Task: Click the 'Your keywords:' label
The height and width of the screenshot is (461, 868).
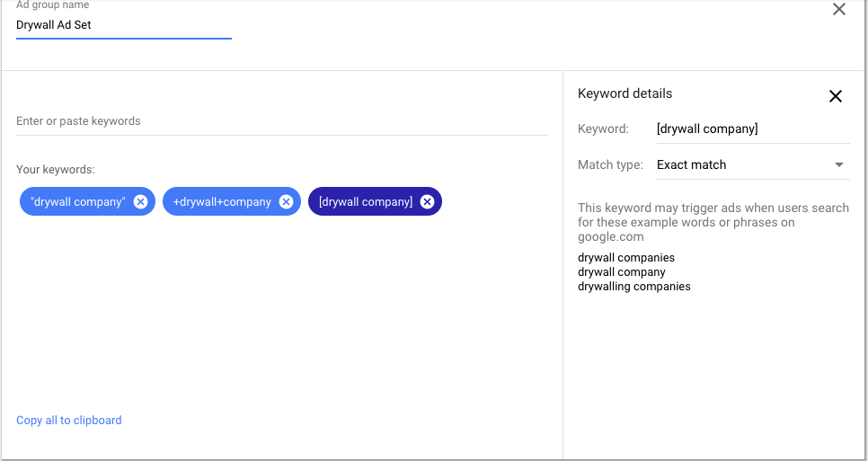Action: tap(56, 169)
